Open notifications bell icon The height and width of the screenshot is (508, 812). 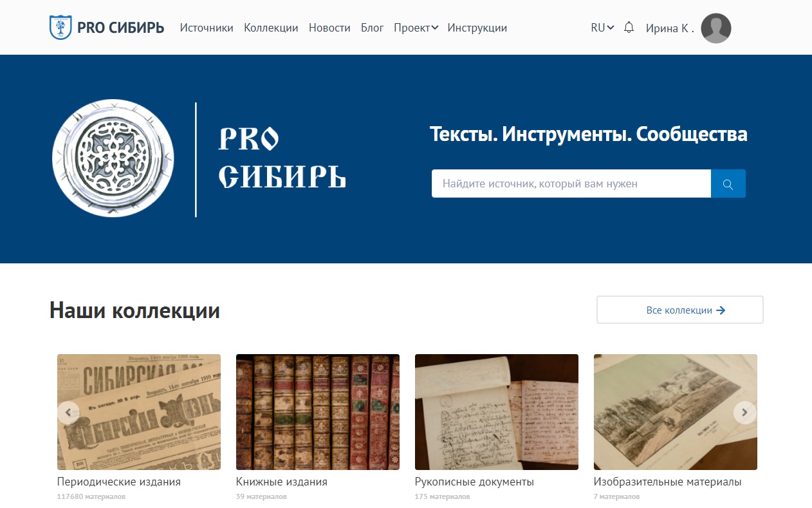click(x=629, y=28)
